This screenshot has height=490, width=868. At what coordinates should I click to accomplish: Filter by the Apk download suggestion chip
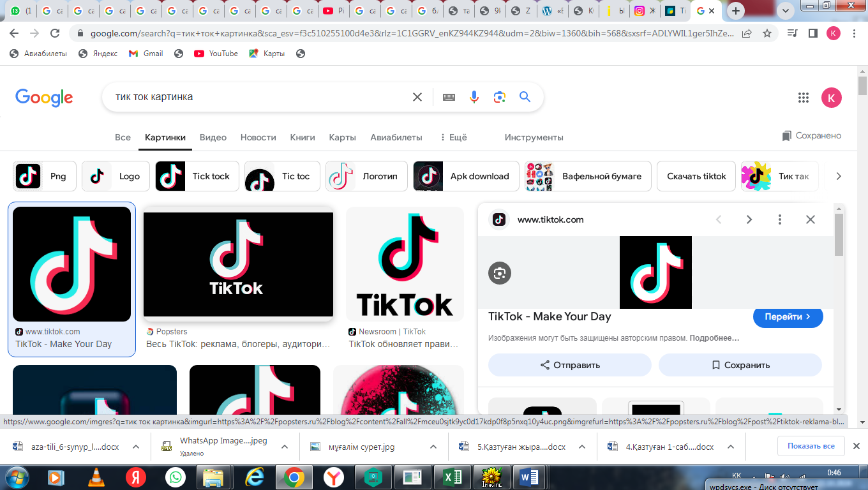(x=466, y=176)
